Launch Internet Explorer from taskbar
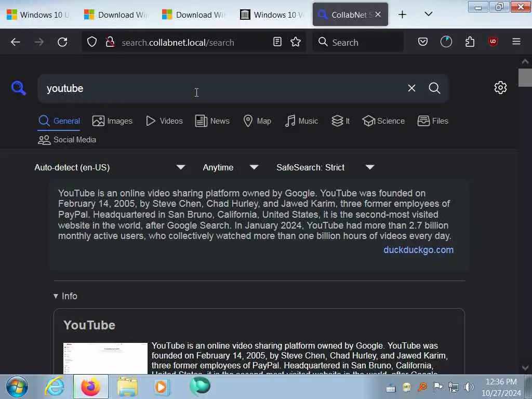This screenshot has height=399, width=532. 55,387
